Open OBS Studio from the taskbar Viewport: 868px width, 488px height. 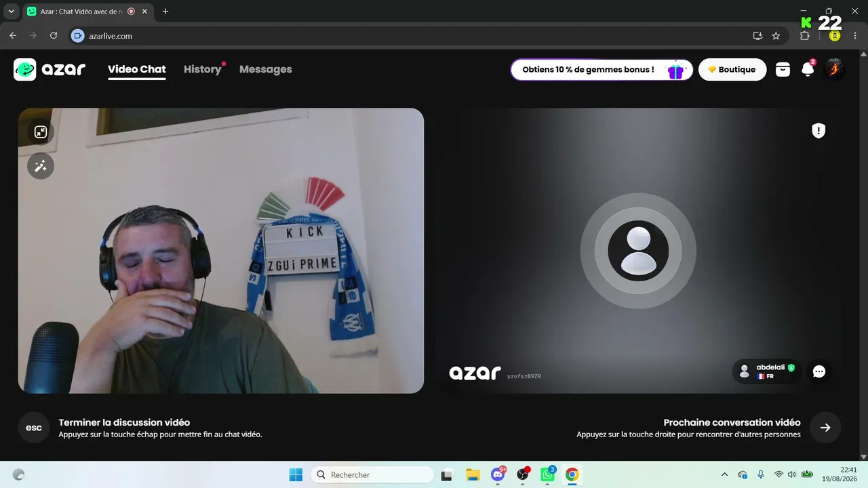[523, 475]
